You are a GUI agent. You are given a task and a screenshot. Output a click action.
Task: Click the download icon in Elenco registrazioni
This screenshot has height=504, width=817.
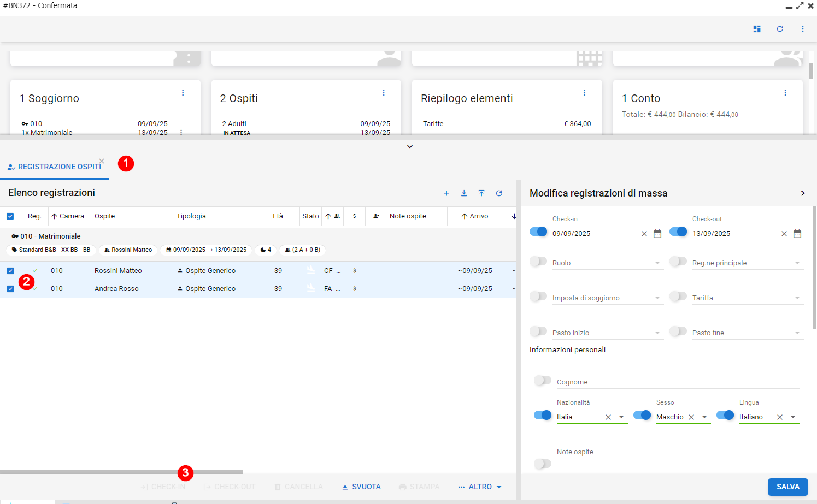coord(464,193)
